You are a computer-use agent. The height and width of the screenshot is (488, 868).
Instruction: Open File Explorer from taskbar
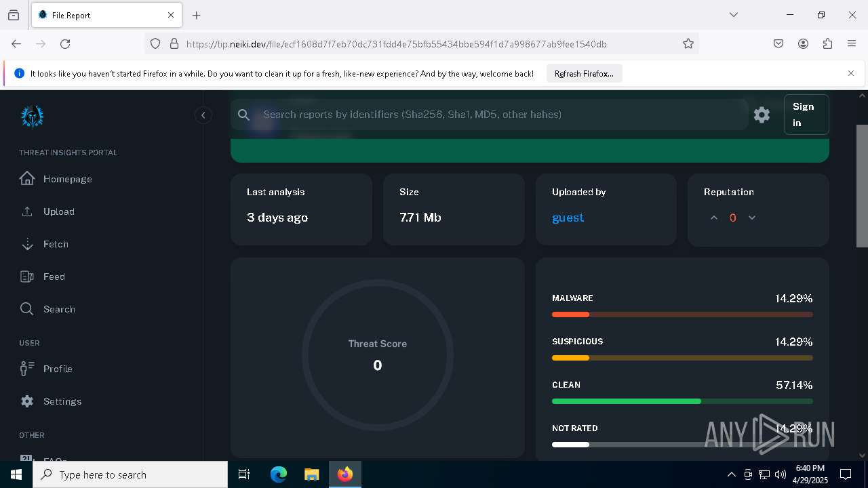click(311, 474)
